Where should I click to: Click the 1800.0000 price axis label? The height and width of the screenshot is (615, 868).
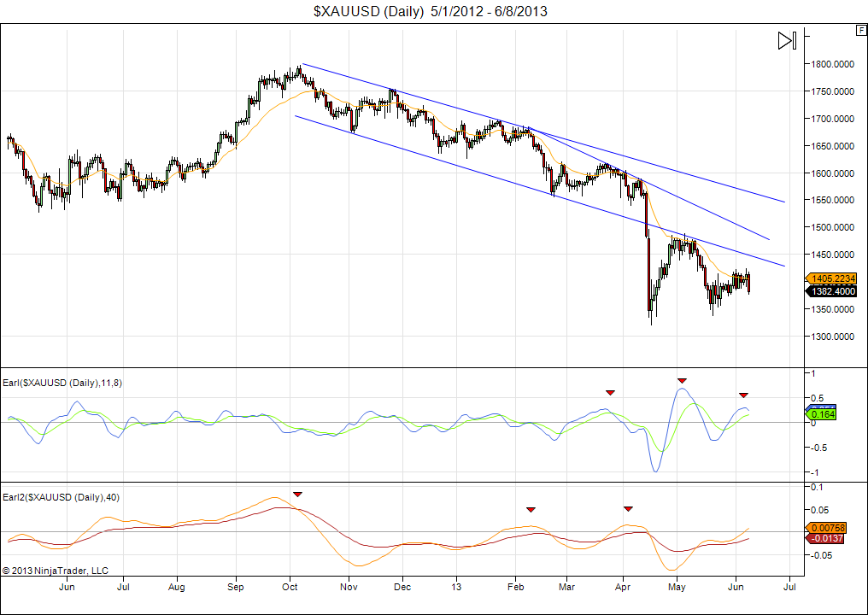(833, 64)
